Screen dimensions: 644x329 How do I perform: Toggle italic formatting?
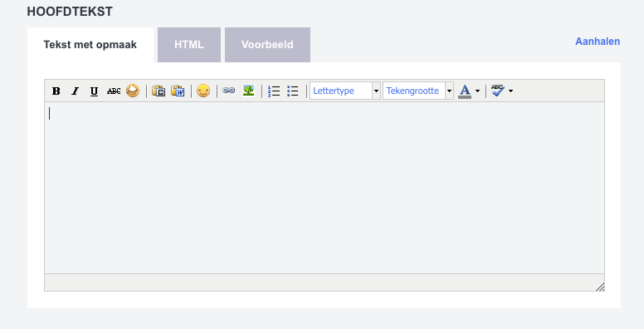click(x=76, y=91)
